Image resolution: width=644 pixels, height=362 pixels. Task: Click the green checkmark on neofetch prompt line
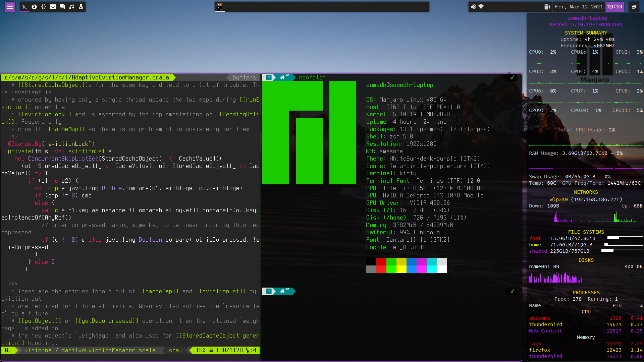pyautogui.click(x=512, y=77)
